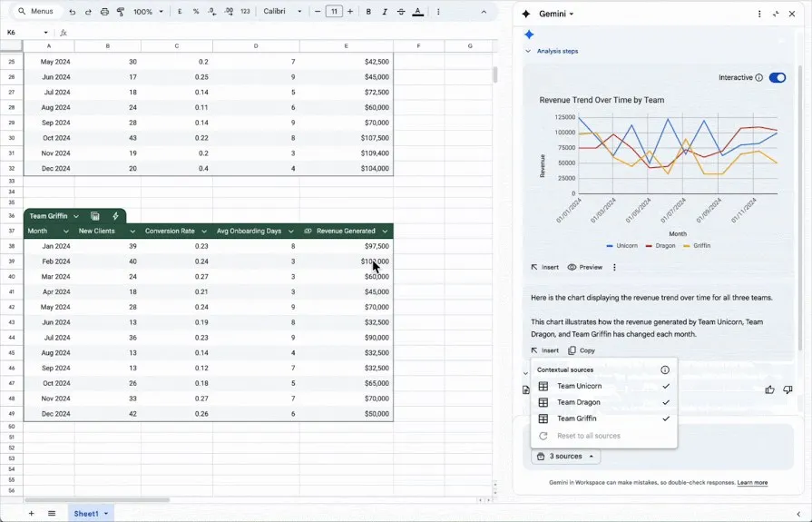Toggle strikethrough formatting
Image resolution: width=812 pixels, height=522 pixels.
tap(401, 12)
